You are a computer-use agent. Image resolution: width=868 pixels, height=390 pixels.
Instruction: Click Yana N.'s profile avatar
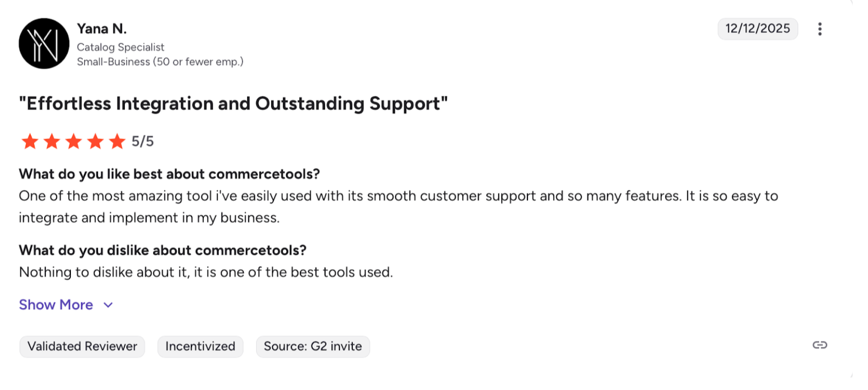click(44, 44)
